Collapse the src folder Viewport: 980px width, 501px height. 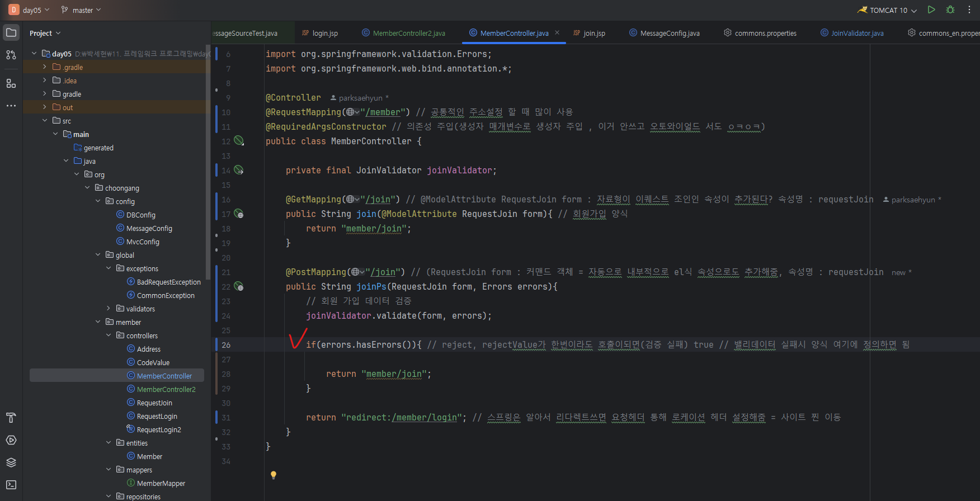[45, 121]
